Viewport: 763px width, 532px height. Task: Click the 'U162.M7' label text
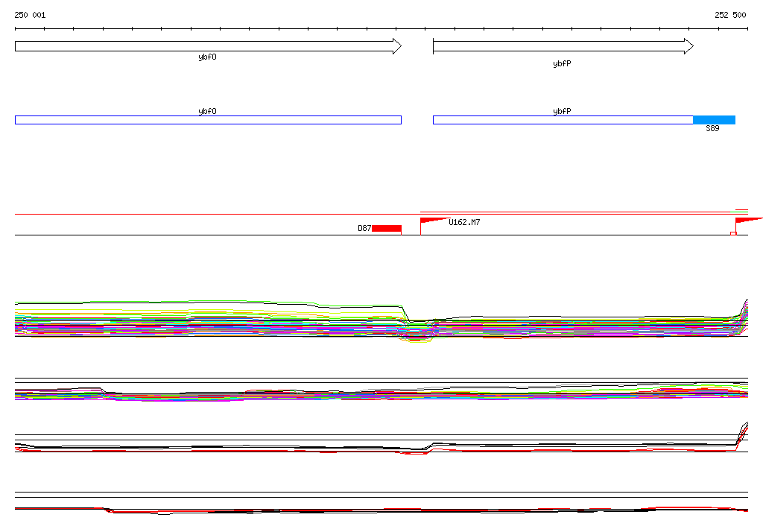[x=464, y=222]
